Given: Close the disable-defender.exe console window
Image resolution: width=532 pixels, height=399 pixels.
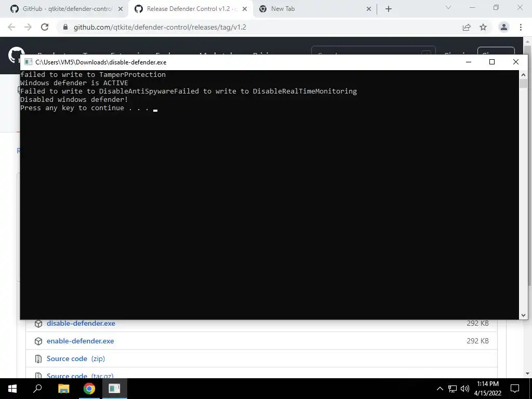Looking at the screenshot, I should pos(516,62).
